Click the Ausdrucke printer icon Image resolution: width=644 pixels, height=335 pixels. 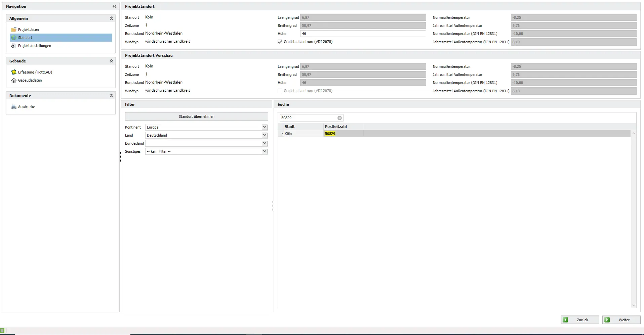click(x=14, y=107)
